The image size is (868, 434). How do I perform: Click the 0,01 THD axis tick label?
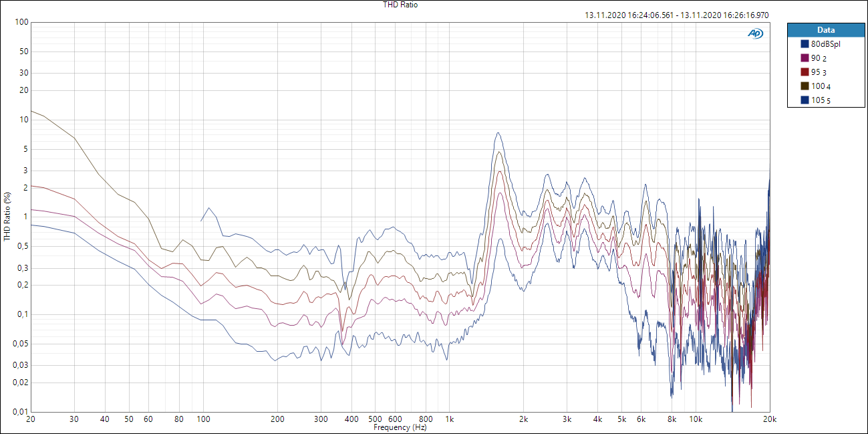tap(19, 411)
